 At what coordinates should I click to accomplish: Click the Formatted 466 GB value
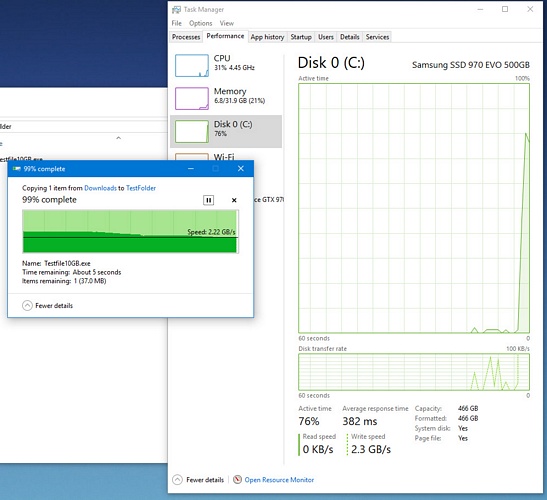(468, 418)
